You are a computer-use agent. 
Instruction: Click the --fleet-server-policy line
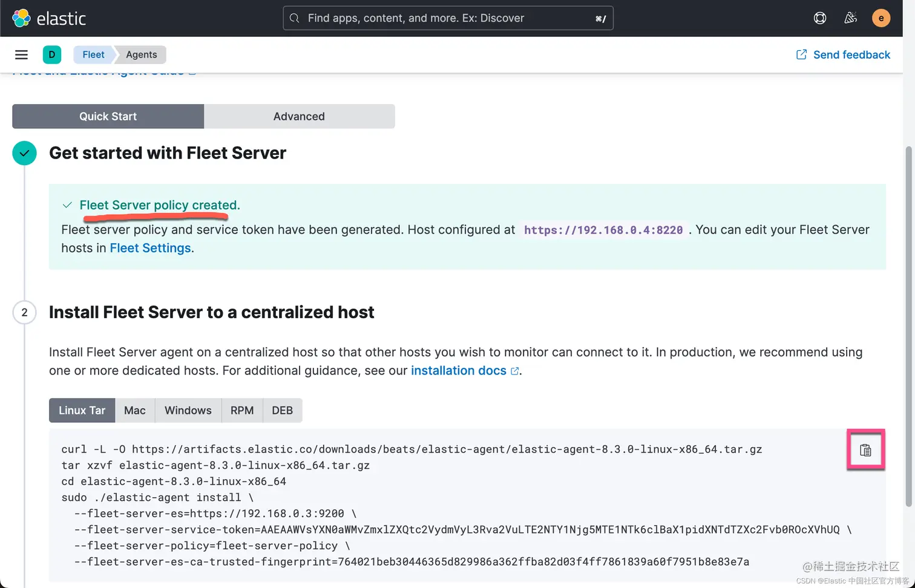212,546
